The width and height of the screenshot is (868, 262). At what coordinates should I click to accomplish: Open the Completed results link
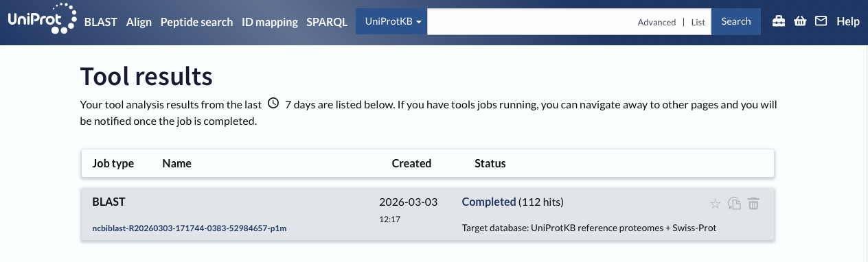point(489,202)
